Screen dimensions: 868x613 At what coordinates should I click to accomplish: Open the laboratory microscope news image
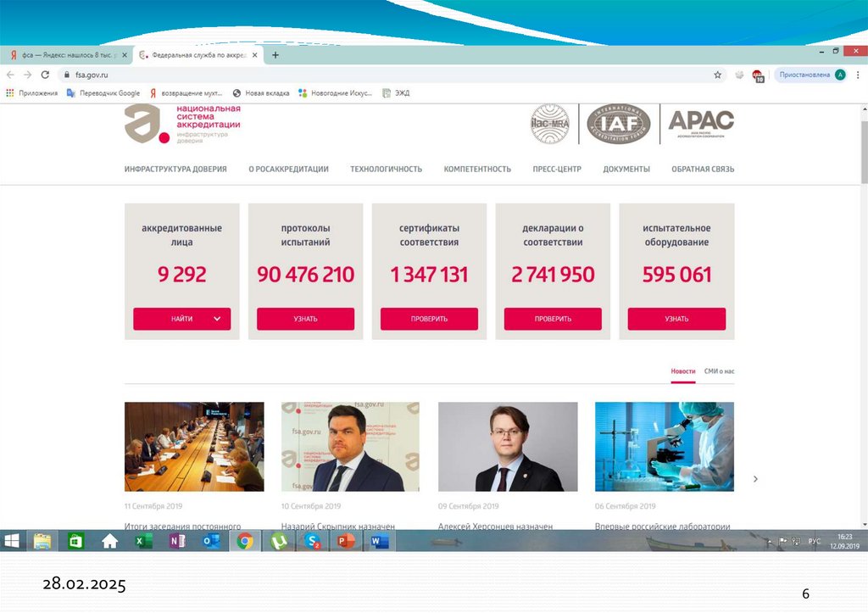(x=665, y=447)
